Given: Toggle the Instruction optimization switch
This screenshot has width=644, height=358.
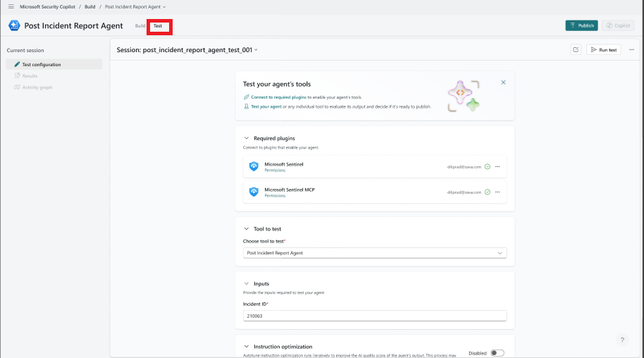Looking at the screenshot, I should tap(497, 353).
